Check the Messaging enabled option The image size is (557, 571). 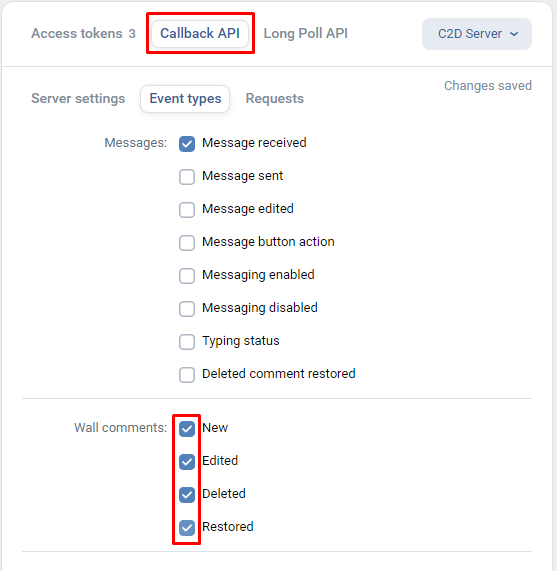click(187, 276)
